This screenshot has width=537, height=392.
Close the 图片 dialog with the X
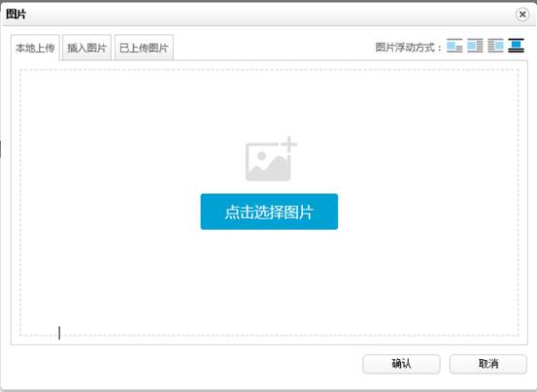(522, 15)
